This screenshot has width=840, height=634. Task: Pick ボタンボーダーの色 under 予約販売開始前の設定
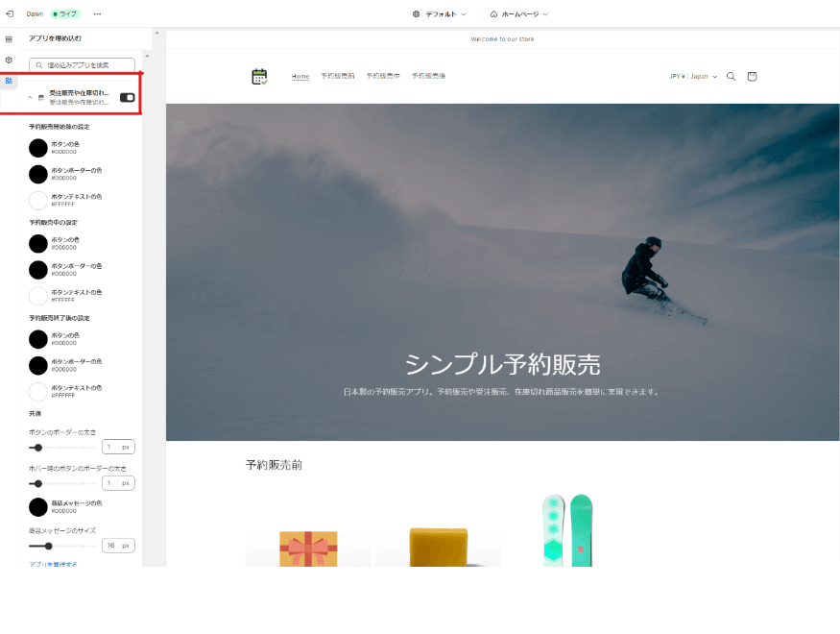coord(38,174)
